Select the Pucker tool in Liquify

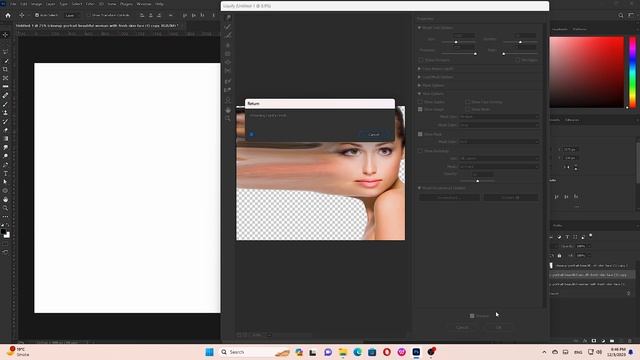tap(228, 54)
